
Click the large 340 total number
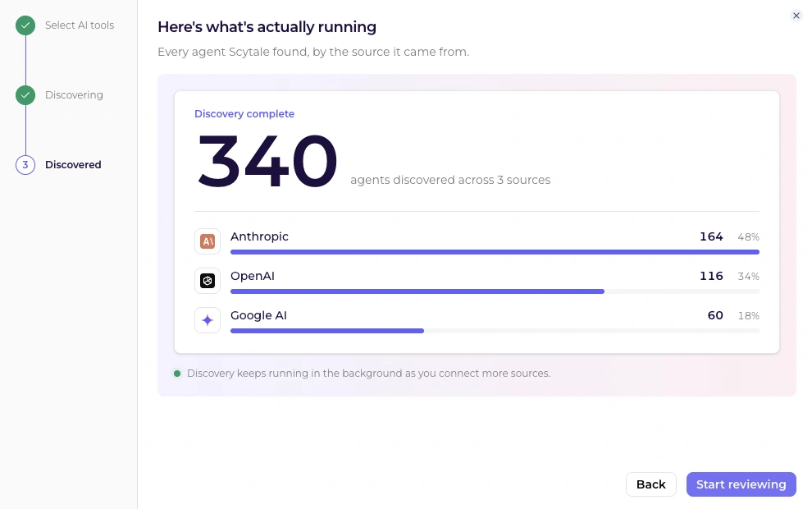point(267,161)
